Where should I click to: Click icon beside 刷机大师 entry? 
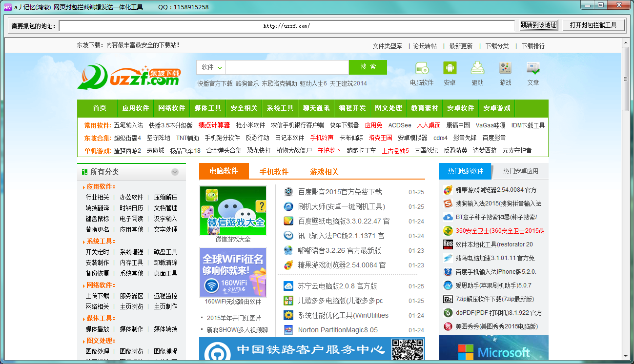pyautogui.click(x=288, y=206)
